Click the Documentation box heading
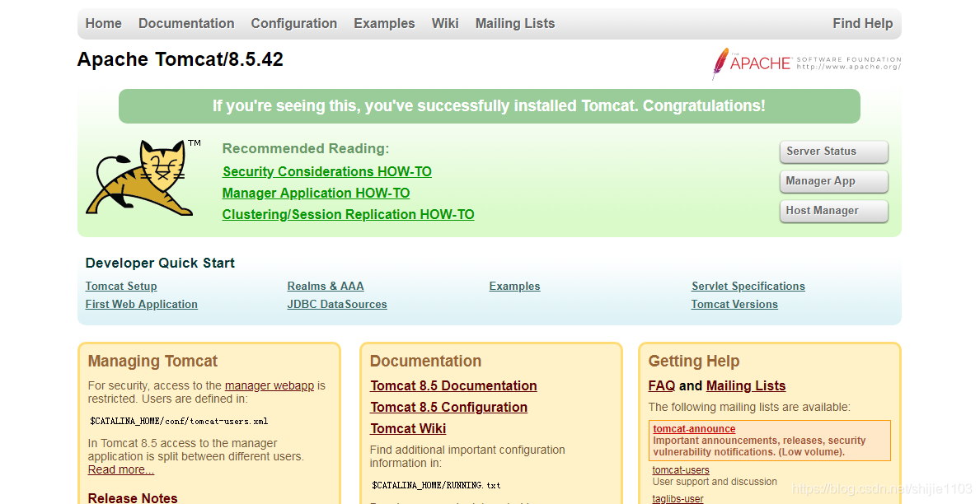This screenshot has height=504, width=980. click(425, 361)
